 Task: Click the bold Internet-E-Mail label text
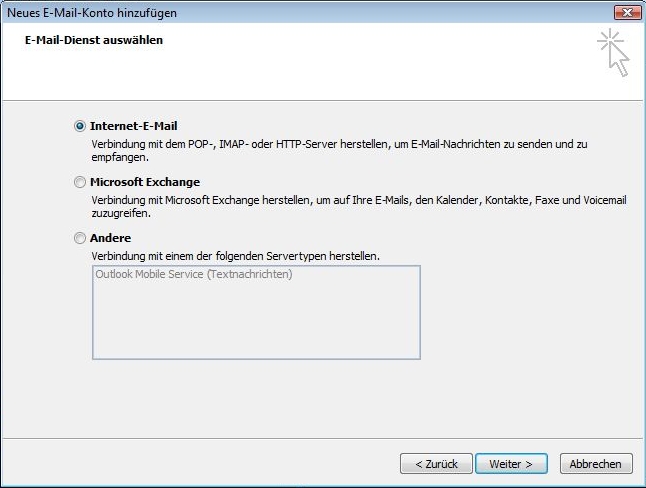pyautogui.click(x=133, y=126)
